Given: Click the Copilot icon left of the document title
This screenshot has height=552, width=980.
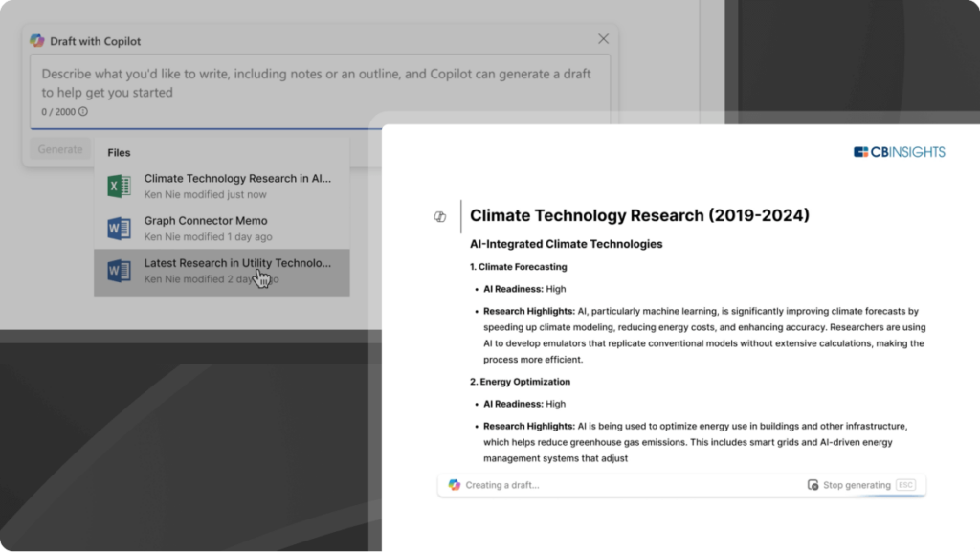Looking at the screenshot, I should click(x=439, y=217).
